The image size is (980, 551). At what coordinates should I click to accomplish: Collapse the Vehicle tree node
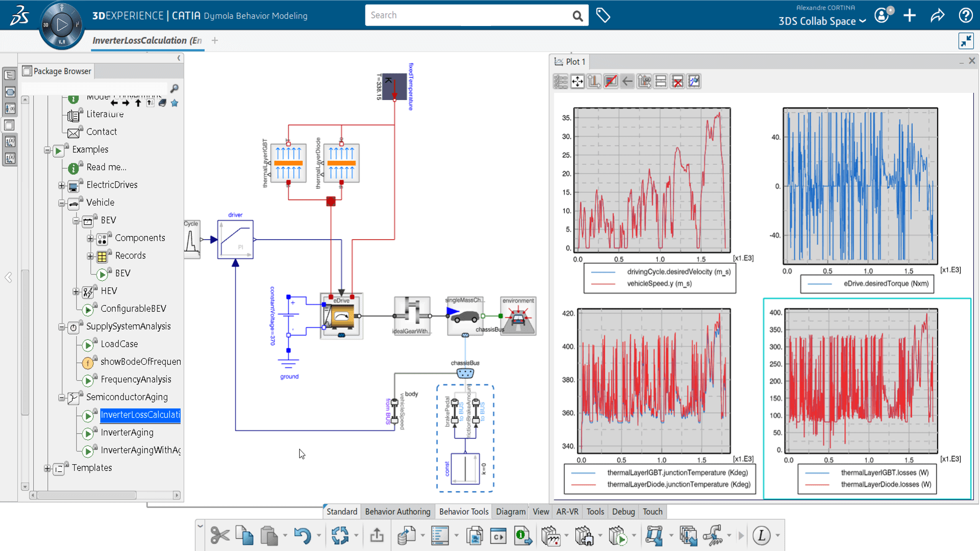click(x=62, y=203)
